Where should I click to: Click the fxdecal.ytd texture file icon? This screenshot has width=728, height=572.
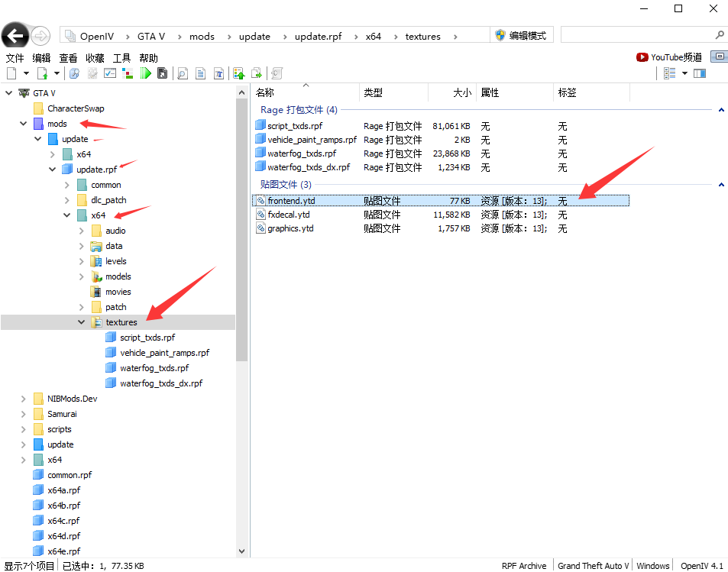pyautogui.click(x=261, y=215)
